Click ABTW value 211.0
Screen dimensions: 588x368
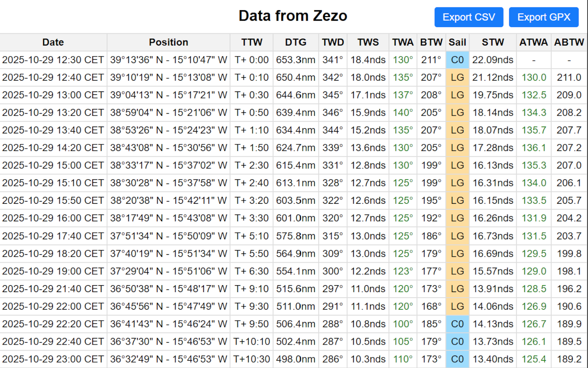click(x=569, y=77)
